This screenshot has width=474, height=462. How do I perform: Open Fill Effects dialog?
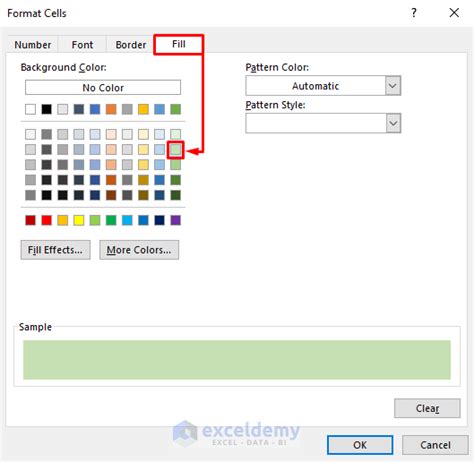[x=55, y=250]
